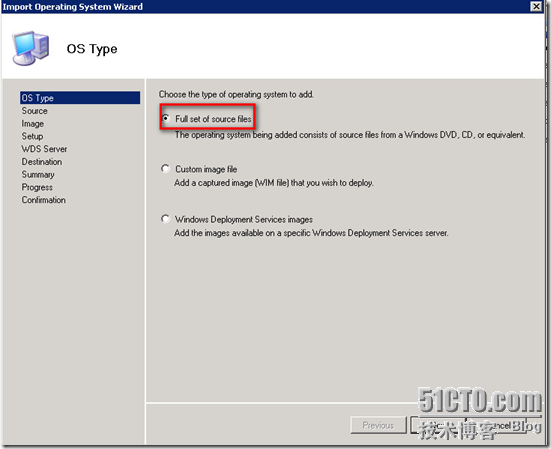This screenshot has width=551, height=449.
Task: Click the computer icon in wizard header
Action: (31, 48)
